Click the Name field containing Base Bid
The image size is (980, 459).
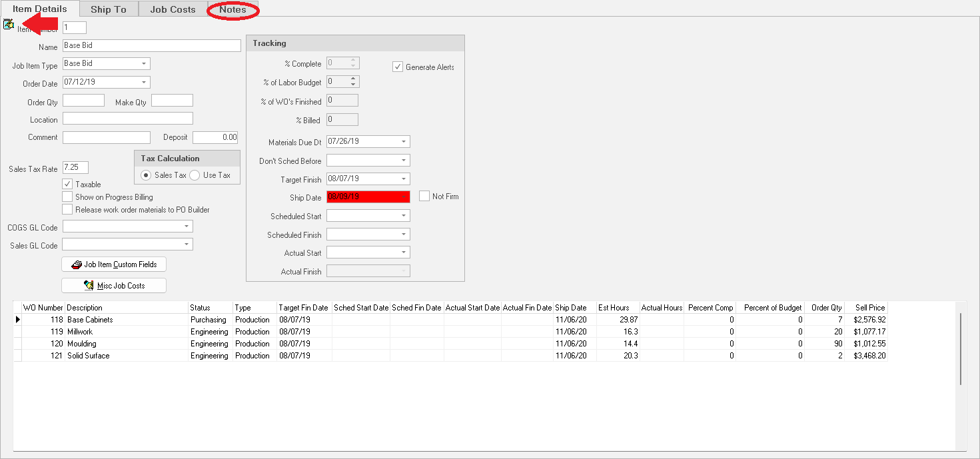[151, 46]
